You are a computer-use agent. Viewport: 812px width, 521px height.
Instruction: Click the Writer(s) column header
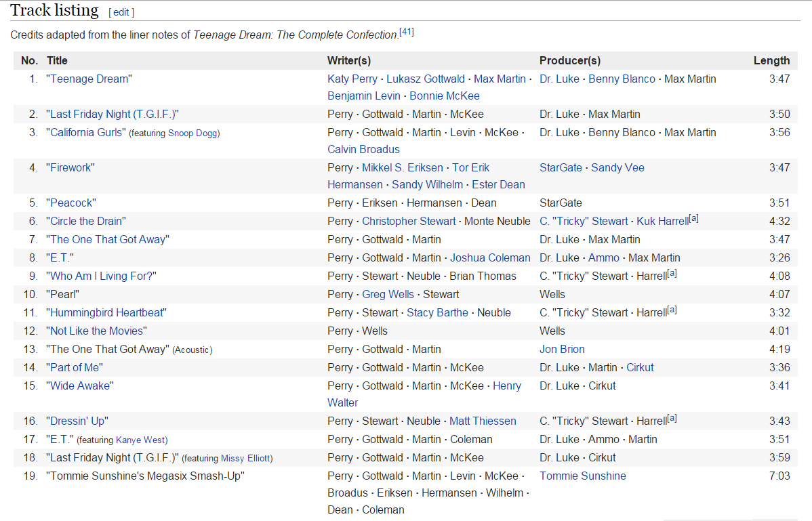(x=349, y=60)
